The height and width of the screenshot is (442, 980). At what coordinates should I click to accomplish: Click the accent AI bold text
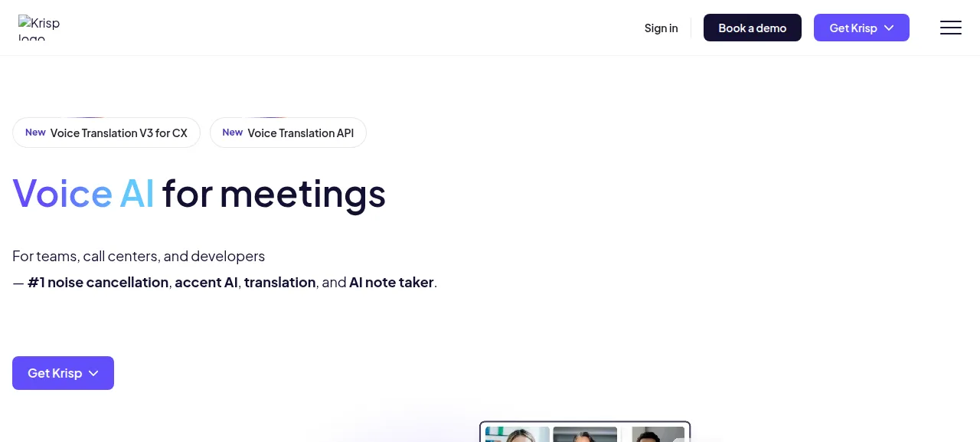click(206, 282)
